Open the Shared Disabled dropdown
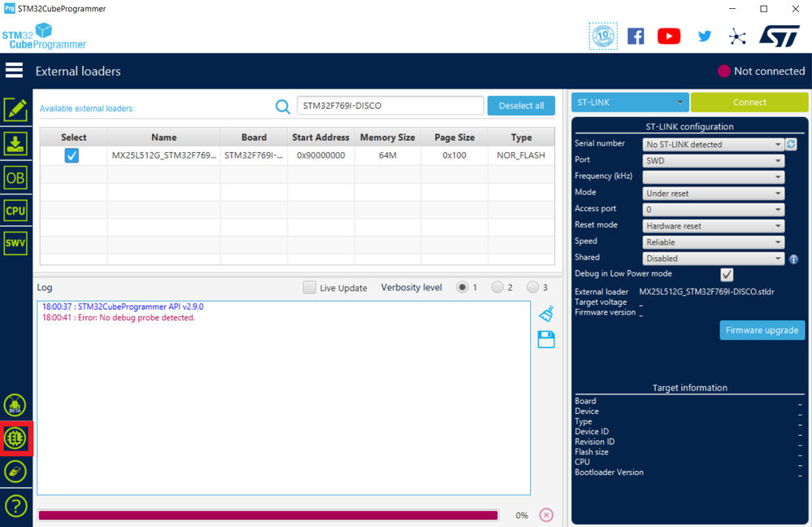The image size is (812, 527). 713,258
